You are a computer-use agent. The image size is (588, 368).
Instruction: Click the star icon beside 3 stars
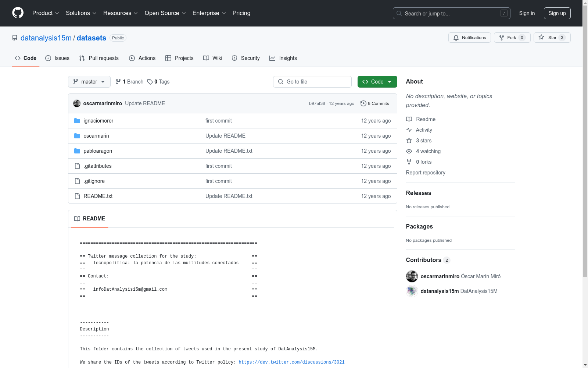tap(409, 141)
